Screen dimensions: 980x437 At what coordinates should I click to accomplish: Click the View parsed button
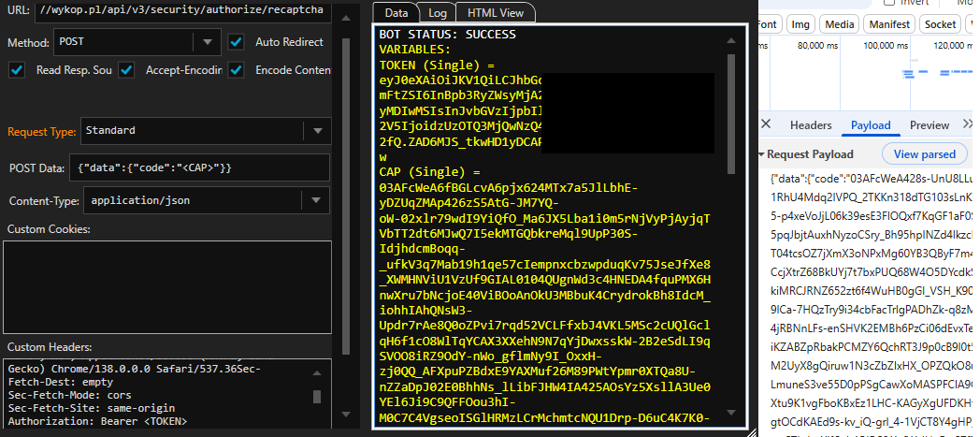(x=924, y=154)
